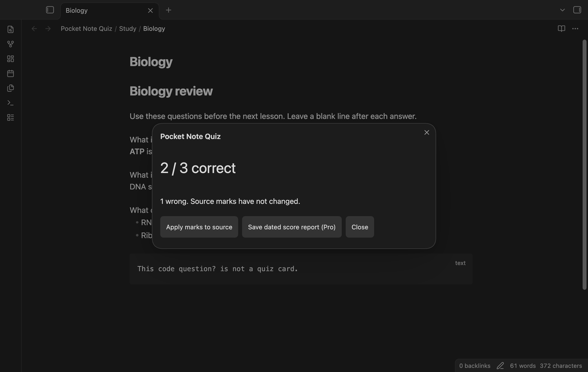The height and width of the screenshot is (372, 588).
Task: Add a new tab with plus icon
Action: tap(169, 10)
